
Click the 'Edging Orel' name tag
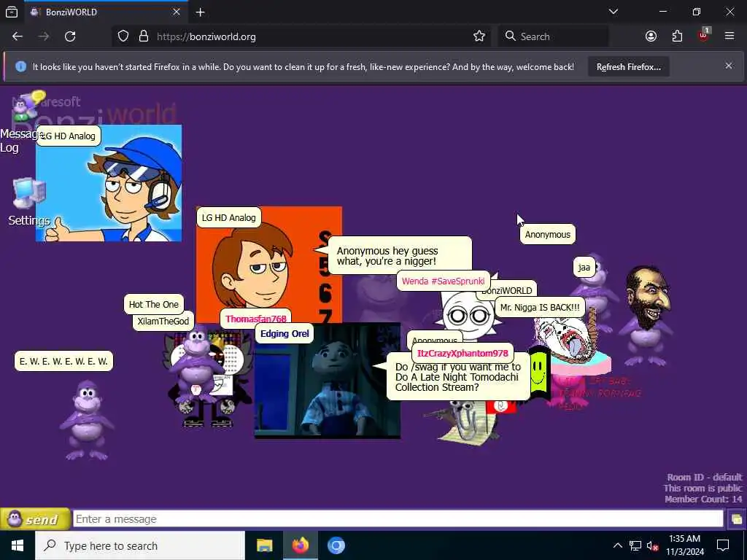(x=285, y=334)
